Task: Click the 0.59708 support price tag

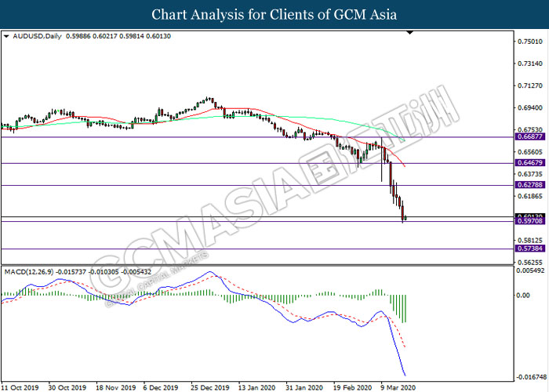Action: coord(527,222)
